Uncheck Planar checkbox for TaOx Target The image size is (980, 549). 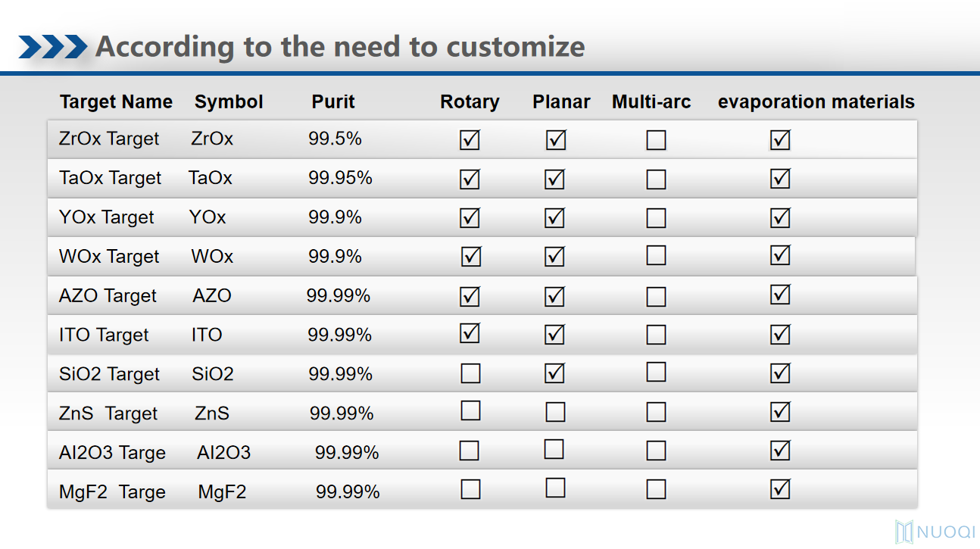[x=554, y=179]
